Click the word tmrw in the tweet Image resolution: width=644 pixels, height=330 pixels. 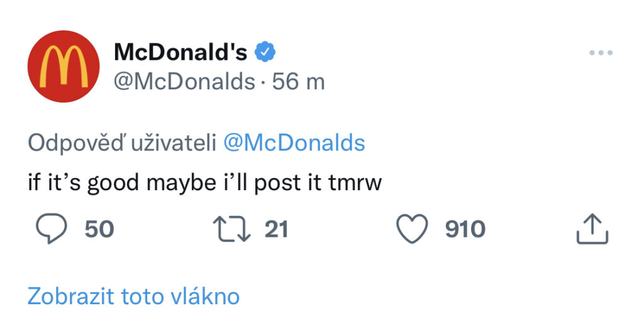[355, 183]
